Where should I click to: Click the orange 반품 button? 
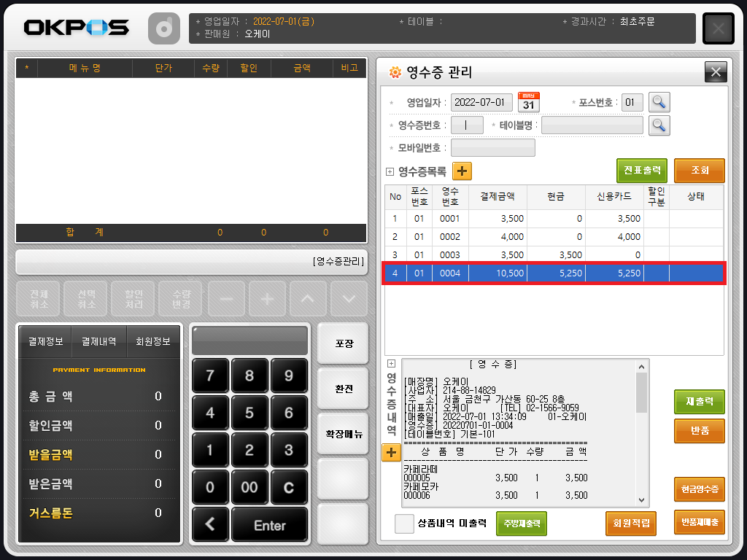click(x=699, y=430)
